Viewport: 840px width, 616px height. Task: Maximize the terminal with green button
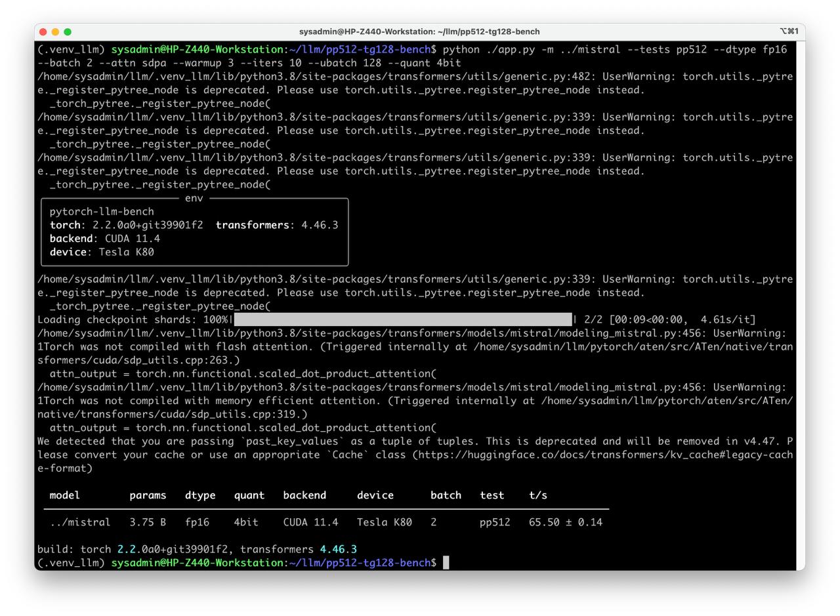[x=68, y=31]
